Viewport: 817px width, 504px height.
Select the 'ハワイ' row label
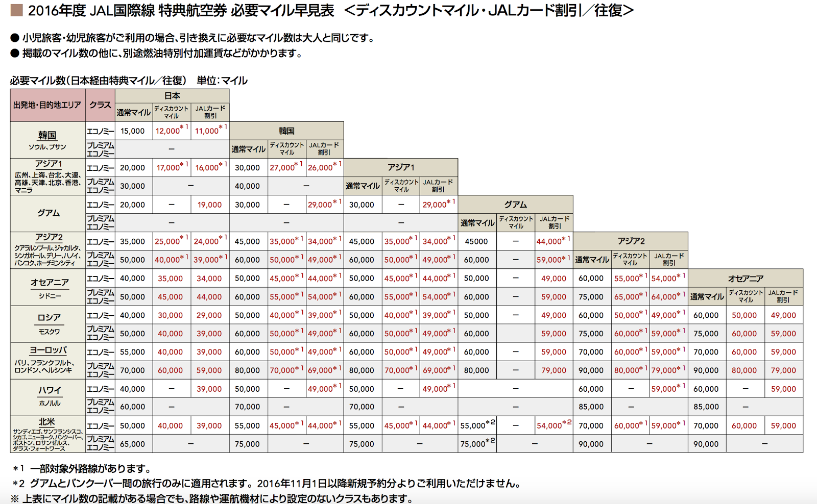[x=50, y=390]
